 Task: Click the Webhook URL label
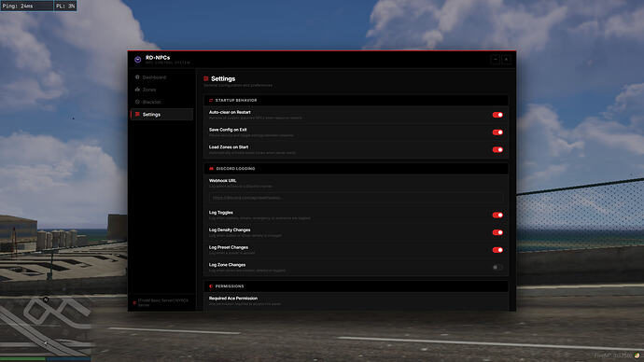click(x=222, y=181)
